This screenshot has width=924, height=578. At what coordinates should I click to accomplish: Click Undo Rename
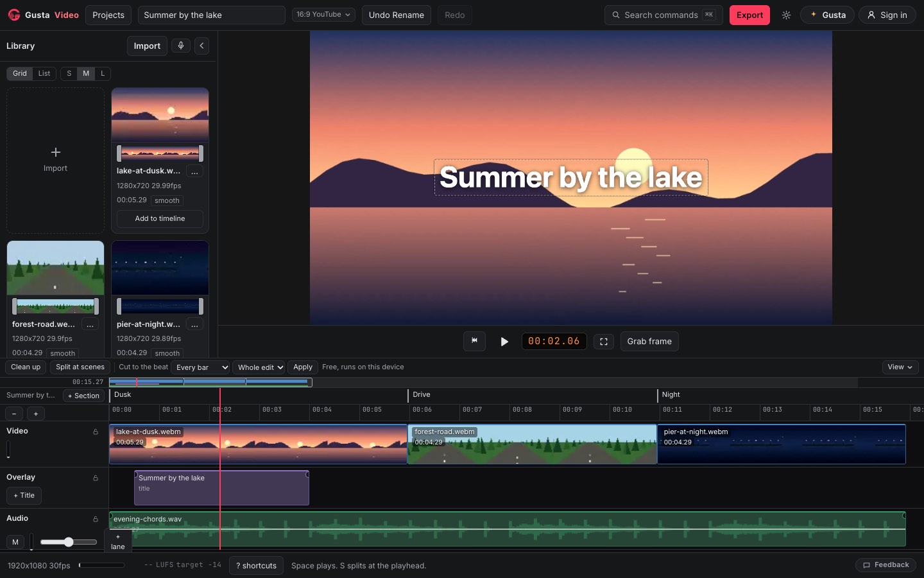coord(396,15)
